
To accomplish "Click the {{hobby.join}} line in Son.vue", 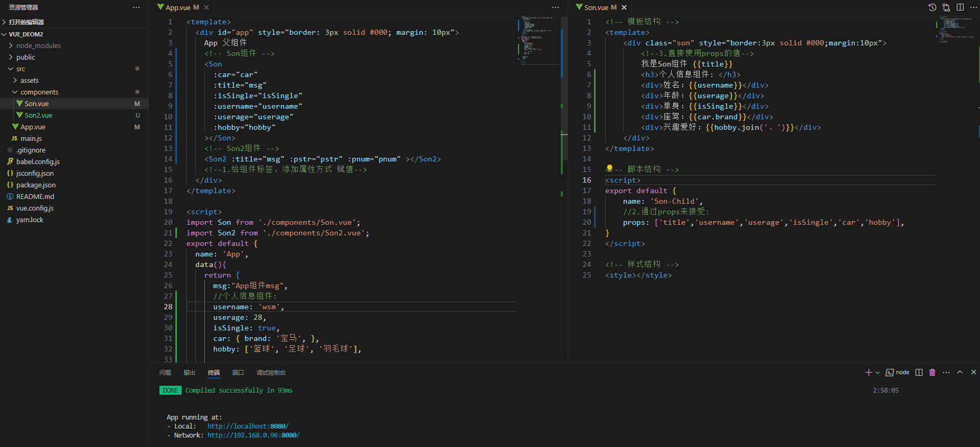I will 731,128.
